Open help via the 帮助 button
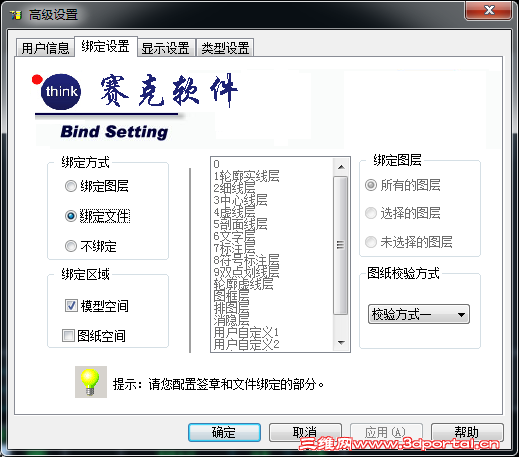This screenshot has width=519, height=457. click(467, 432)
